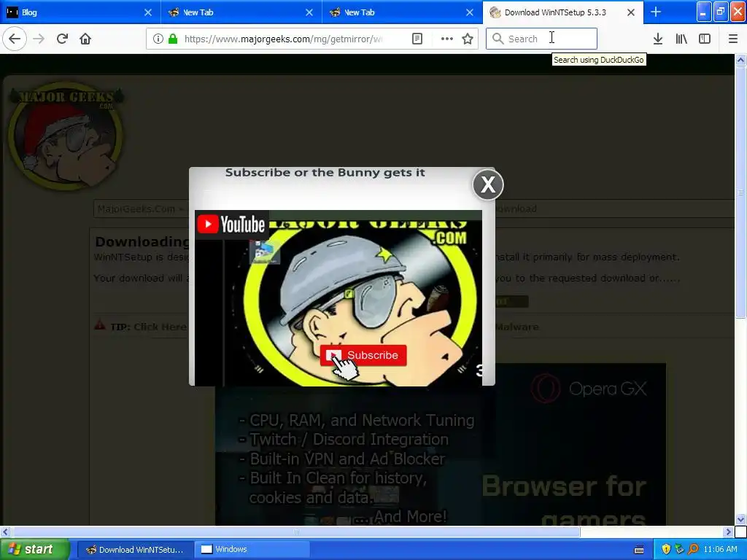Click the forward navigation arrow
The height and width of the screenshot is (560, 747).
(39, 39)
